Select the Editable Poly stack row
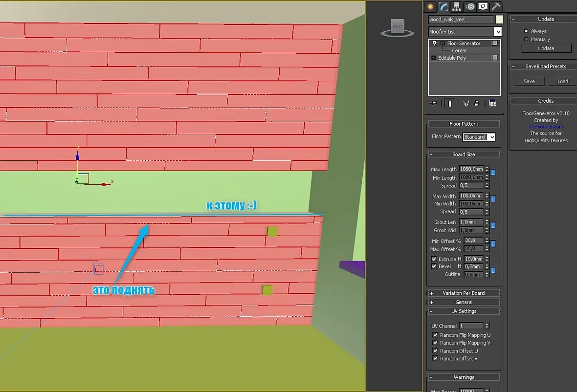 tap(464, 58)
